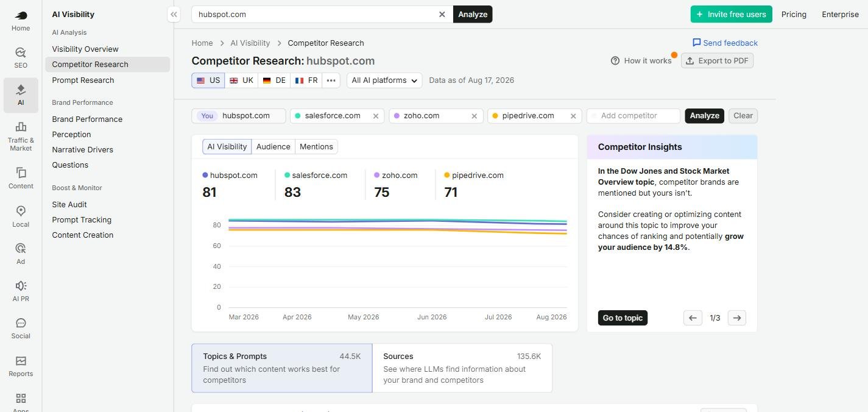Open the Home sidebar icon
Screen dimensions: 868x412
click(21, 20)
